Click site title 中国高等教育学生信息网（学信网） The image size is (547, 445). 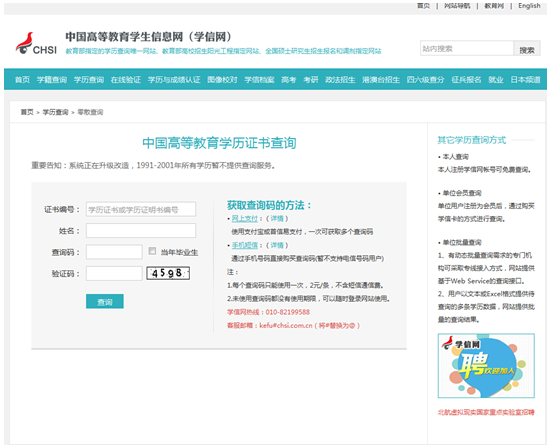[x=149, y=36]
